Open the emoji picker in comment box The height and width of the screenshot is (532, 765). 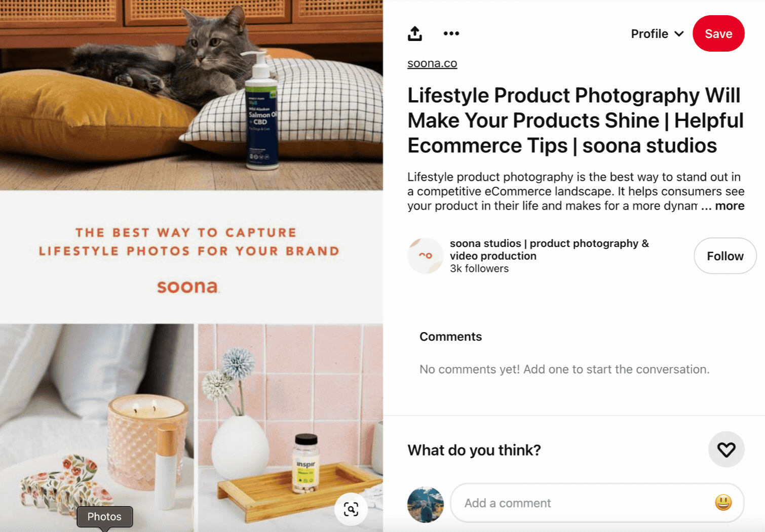click(x=723, y=503)
